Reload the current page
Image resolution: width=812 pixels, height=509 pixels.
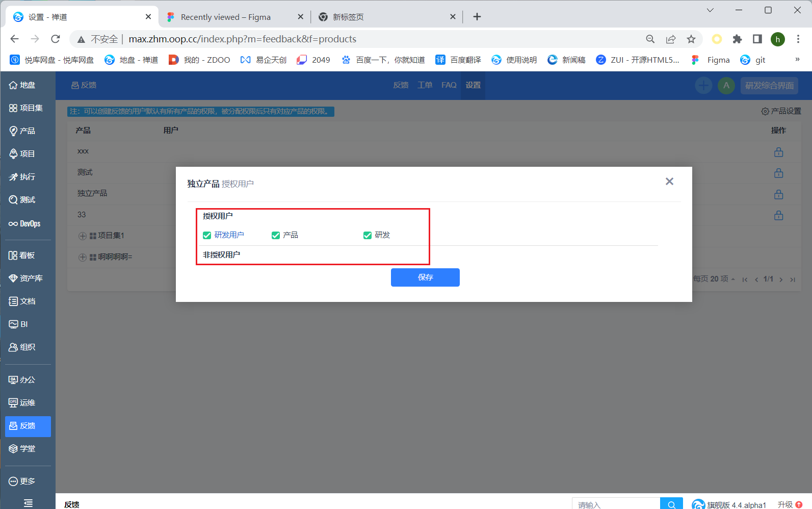tap(56, 39)
